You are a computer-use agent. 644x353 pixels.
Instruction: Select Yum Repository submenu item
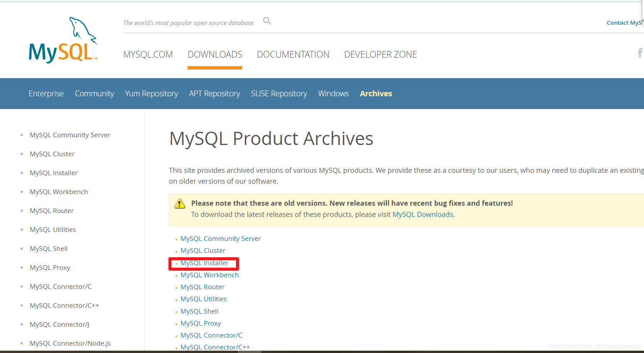[x=151, y=94]
